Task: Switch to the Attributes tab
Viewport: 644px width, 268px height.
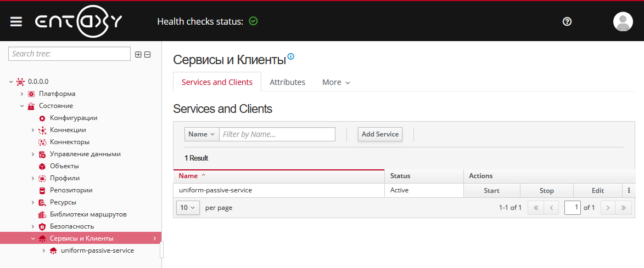Action: coord(287,82)
